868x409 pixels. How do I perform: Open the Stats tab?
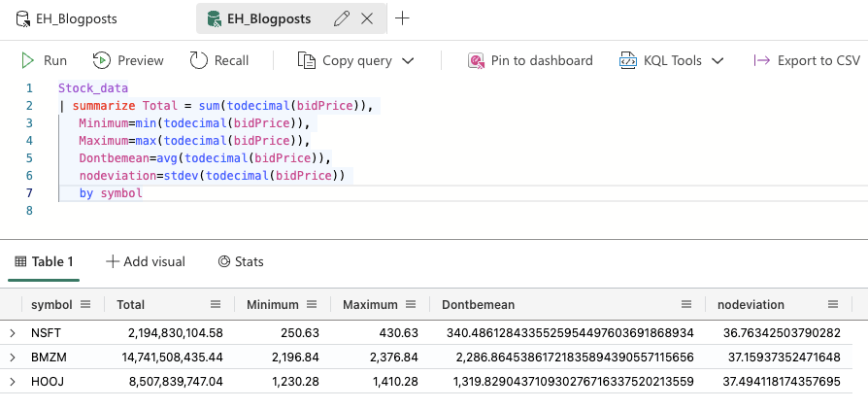[x=241, y=261]
